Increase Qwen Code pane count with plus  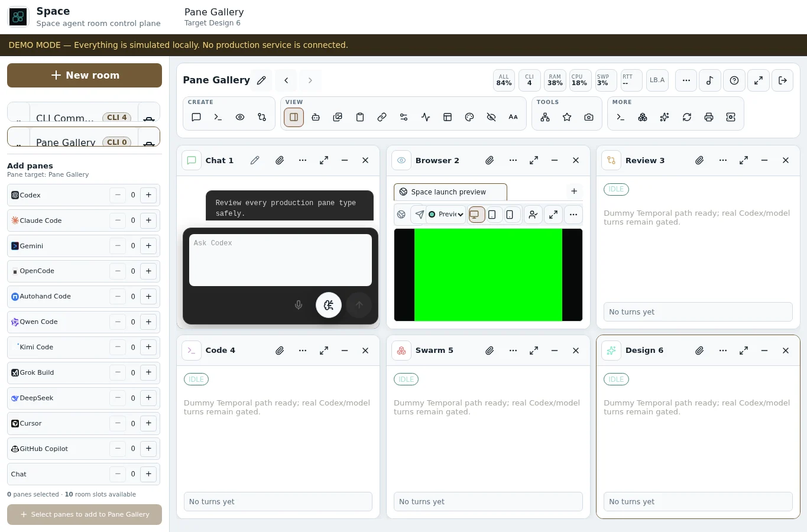tap(149, 322)
